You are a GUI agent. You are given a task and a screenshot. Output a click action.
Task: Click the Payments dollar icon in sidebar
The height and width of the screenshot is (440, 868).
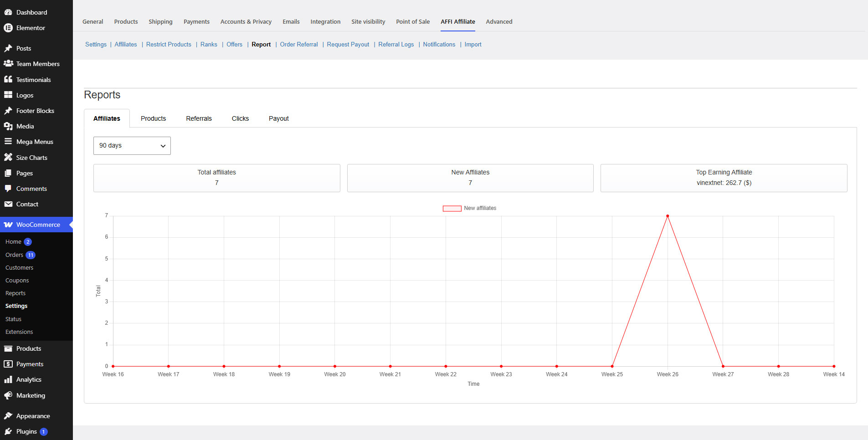click(x=8, y=364)
